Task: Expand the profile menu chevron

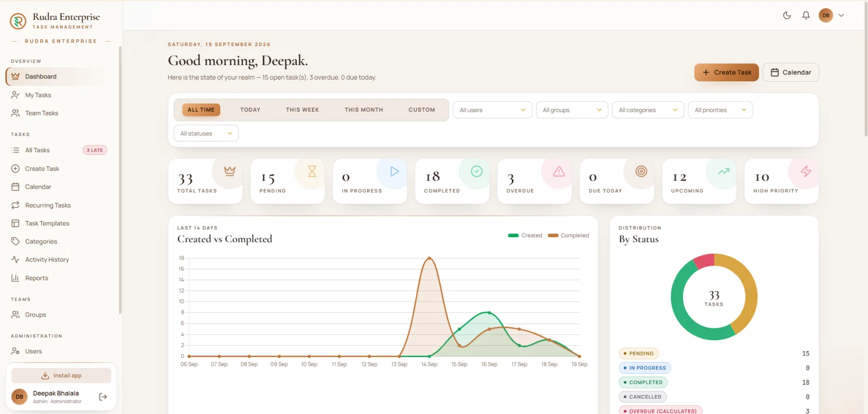Action: pyautogui.click(x=841, y=15)
